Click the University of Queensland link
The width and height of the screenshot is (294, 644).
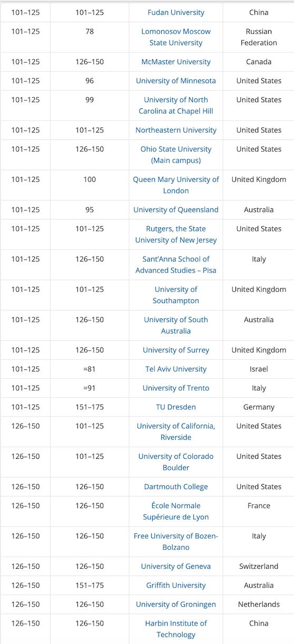[176, 209]
